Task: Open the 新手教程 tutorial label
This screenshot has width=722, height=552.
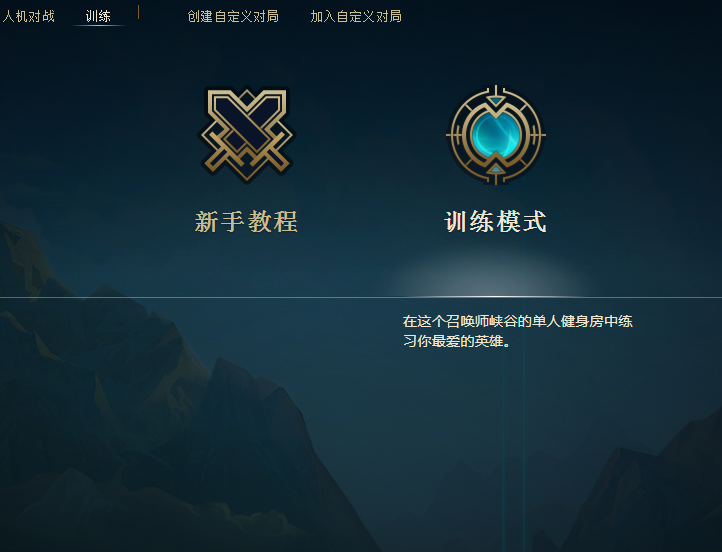Action: 246,222
